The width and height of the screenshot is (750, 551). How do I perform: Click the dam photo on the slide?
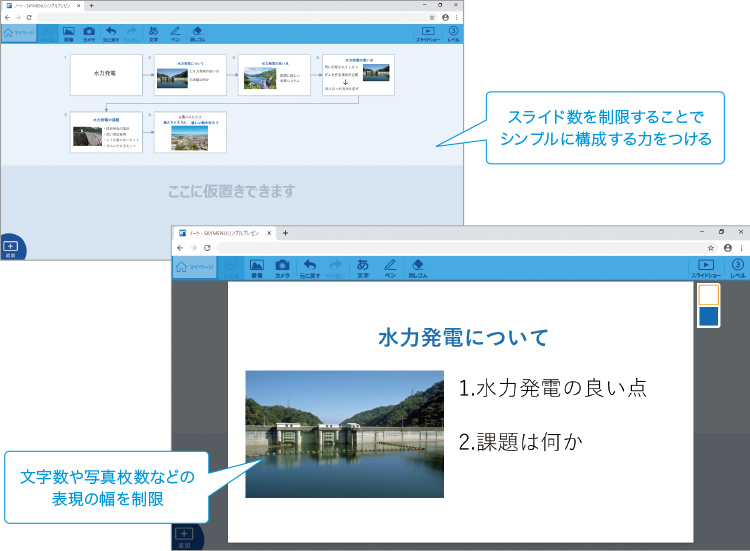344,434
